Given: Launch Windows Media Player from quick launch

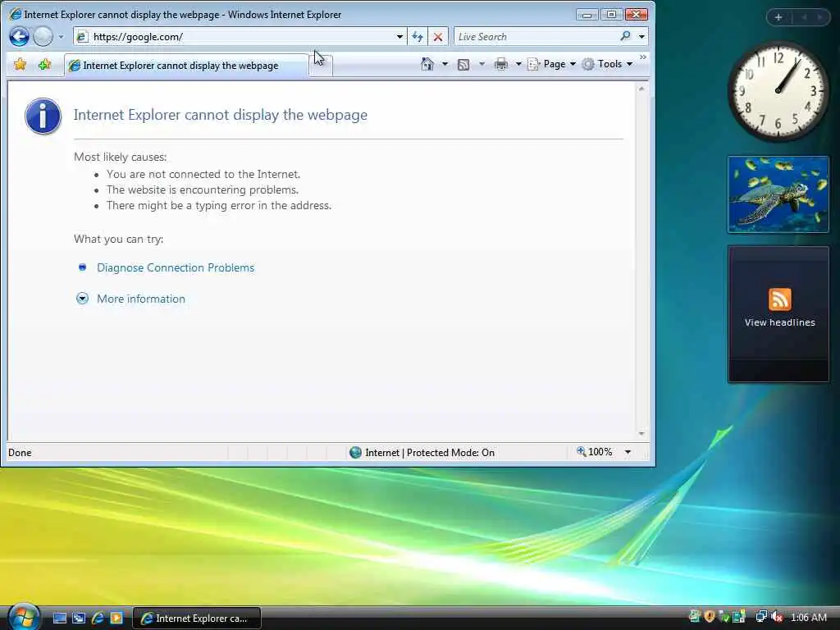Looking at the screenshot, I should [x=116, y=619].
